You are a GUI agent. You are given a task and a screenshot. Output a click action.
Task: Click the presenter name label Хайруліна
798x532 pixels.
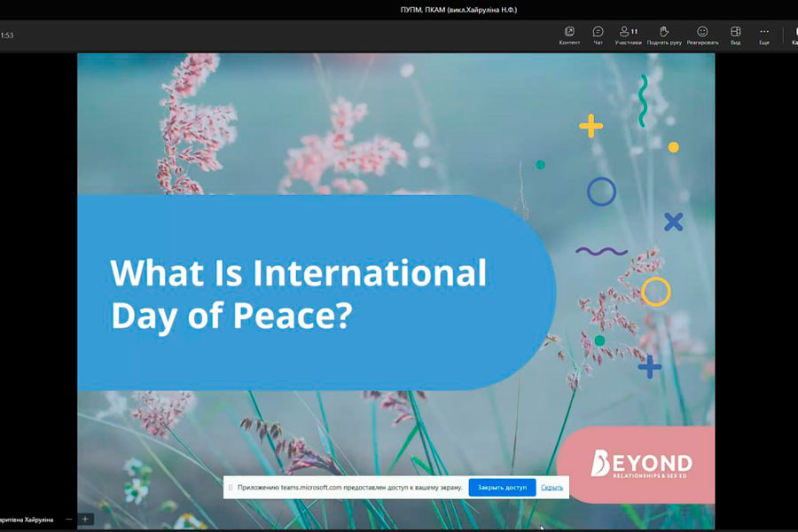(x=27, y=519)
